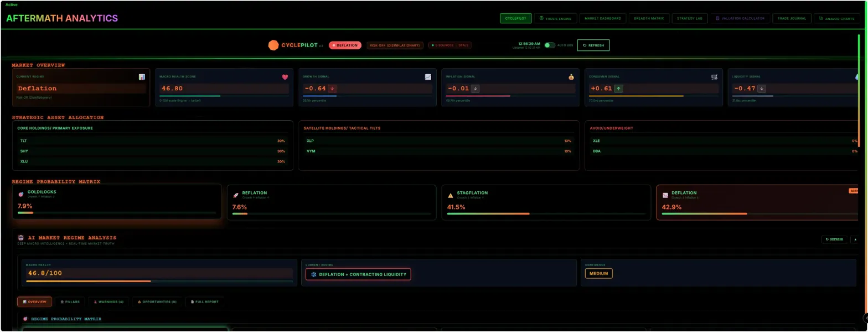Collapse the AI Market Regime Analysis panel arrow
This screenshot has height=332, width=868.
[855, 239]
